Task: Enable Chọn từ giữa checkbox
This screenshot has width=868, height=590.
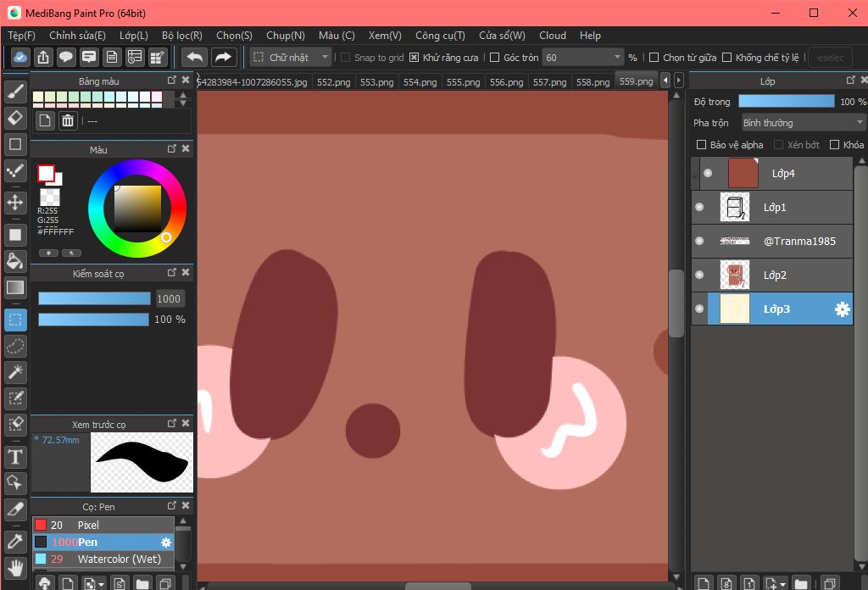Action: 654,58
